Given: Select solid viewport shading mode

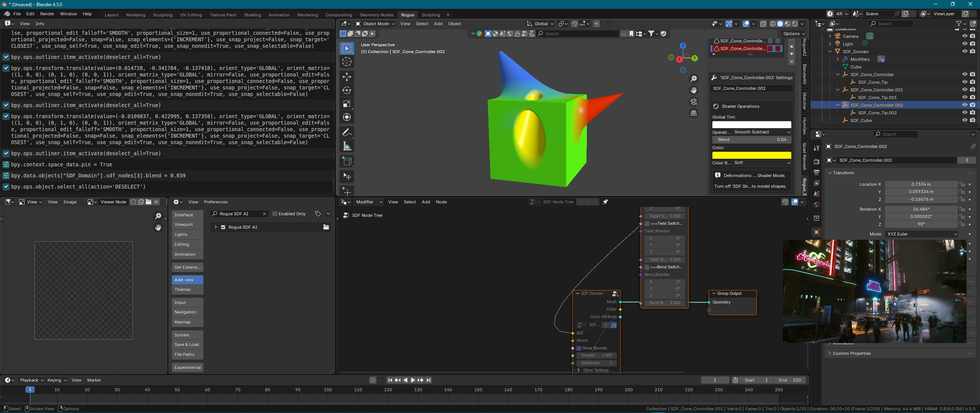Looking at the screenshot, I should point(780,24).
